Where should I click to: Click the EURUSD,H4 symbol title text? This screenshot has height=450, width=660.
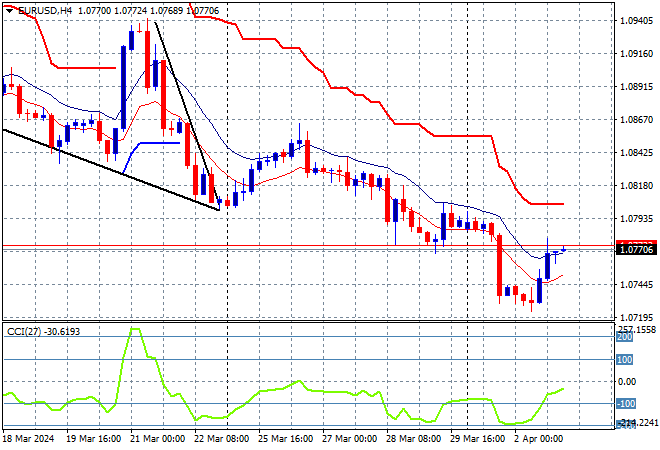click(x=37, y=8)
